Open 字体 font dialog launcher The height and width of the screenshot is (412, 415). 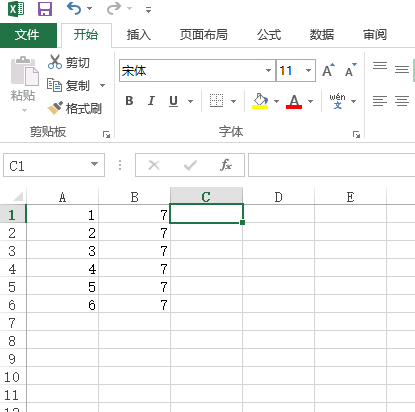356,135
